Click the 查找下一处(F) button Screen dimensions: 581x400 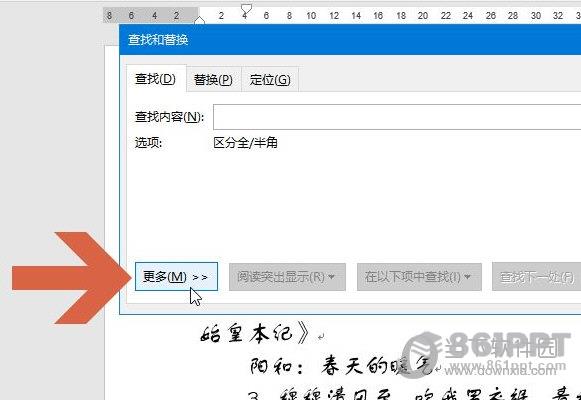coord(537,277)
